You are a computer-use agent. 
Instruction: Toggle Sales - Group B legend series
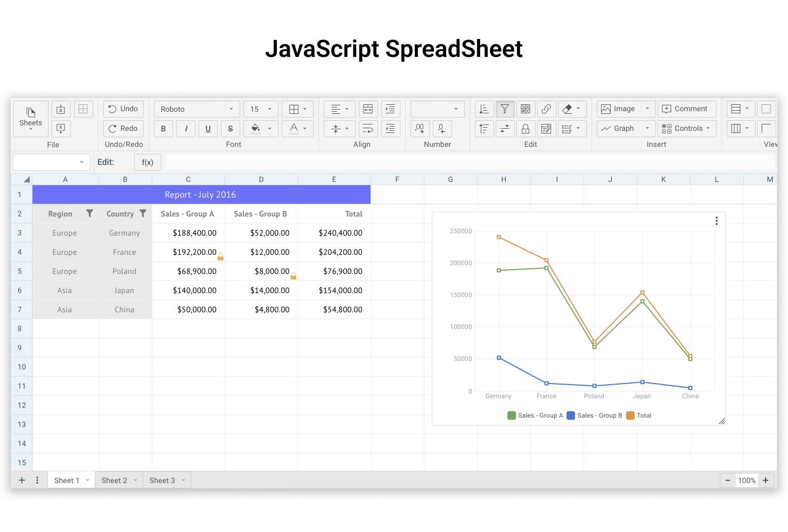coord(595,415)
